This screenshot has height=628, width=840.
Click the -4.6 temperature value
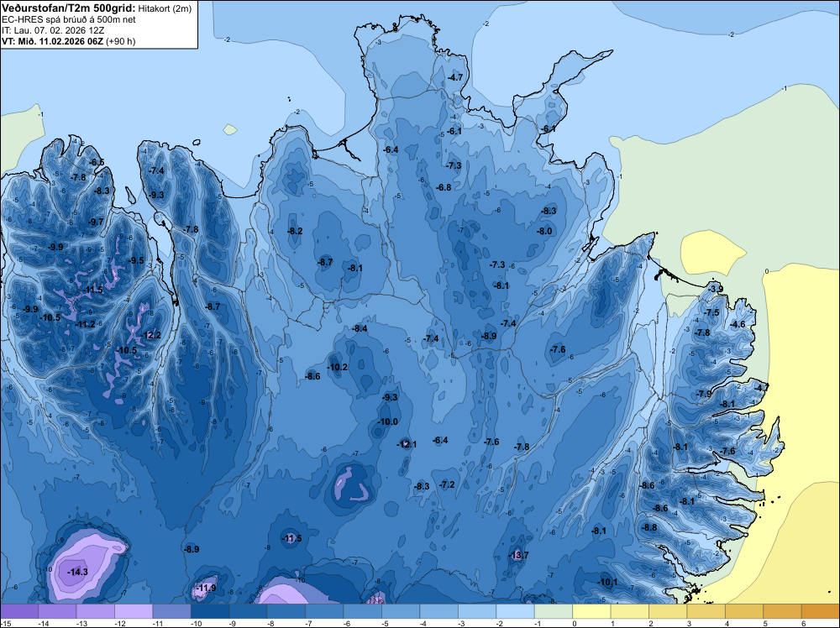[x=738, y=324]
